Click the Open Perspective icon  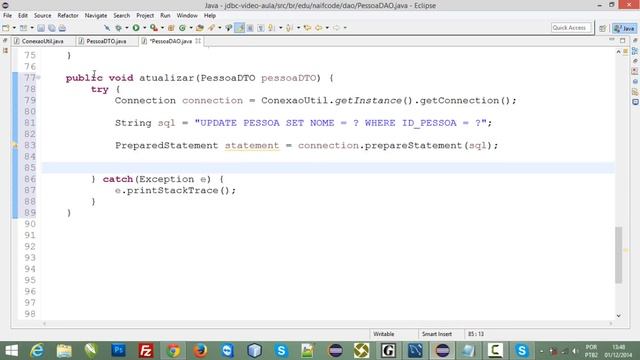click(602, 28)
